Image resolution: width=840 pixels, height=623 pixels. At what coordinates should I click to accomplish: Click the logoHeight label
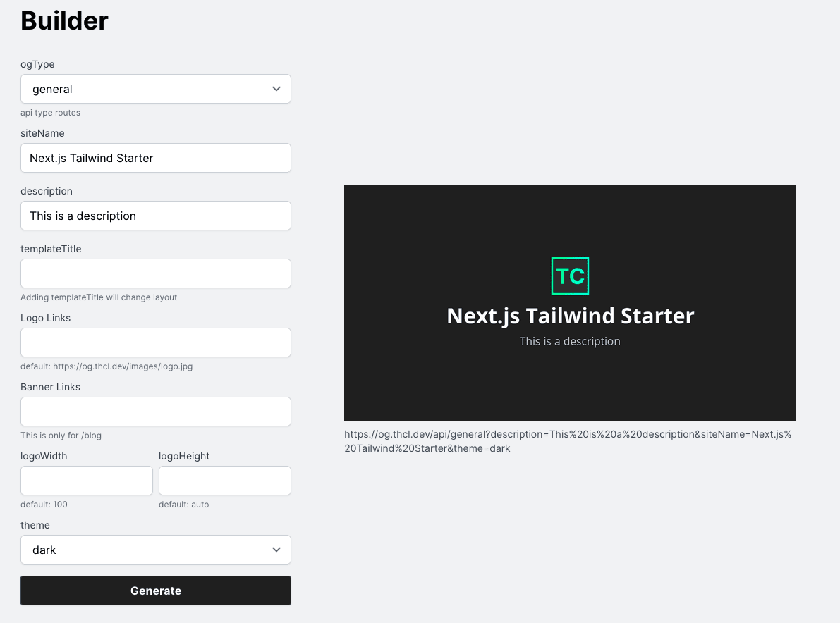184,456
